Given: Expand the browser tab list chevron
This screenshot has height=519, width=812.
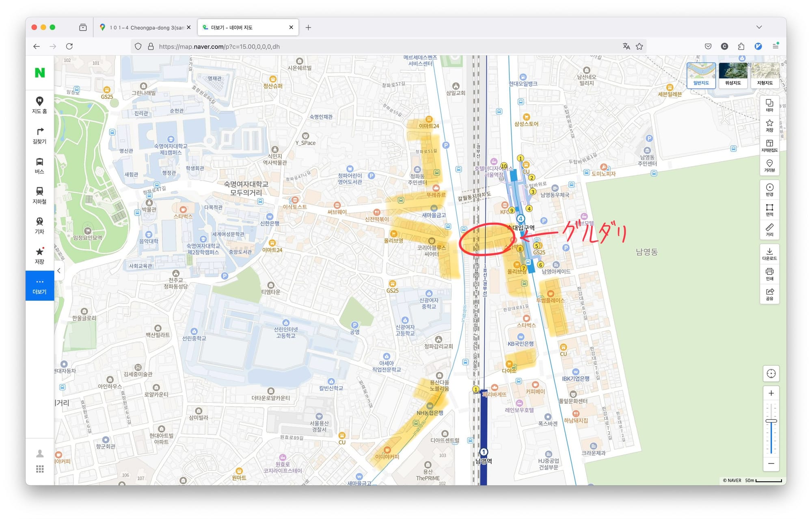Looking at the screenshot, I should [x=759, y=27].
